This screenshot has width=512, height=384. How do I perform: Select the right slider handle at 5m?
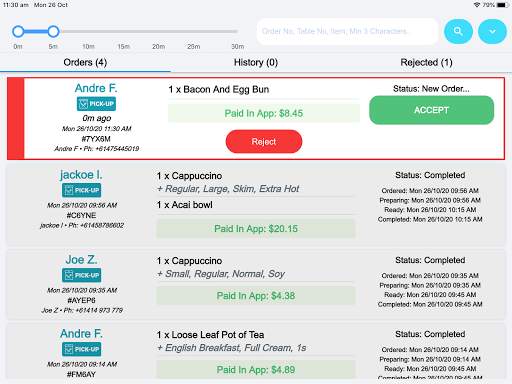click(x=53, y=31)
